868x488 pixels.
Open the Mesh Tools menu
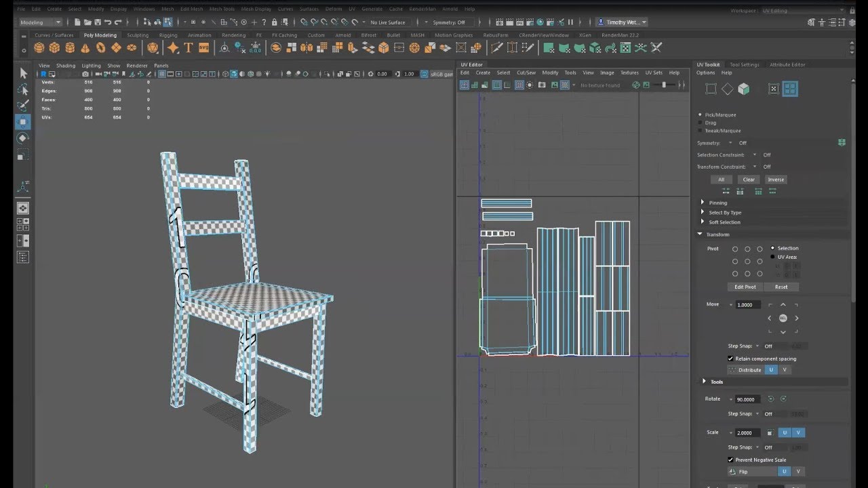point(222,9)
